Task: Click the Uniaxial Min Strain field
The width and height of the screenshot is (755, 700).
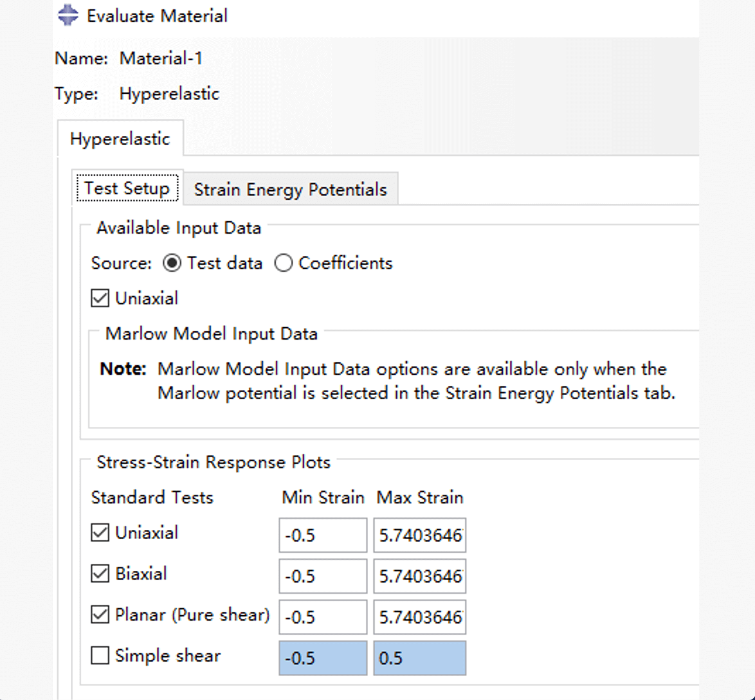Action: tap(323, 535)
